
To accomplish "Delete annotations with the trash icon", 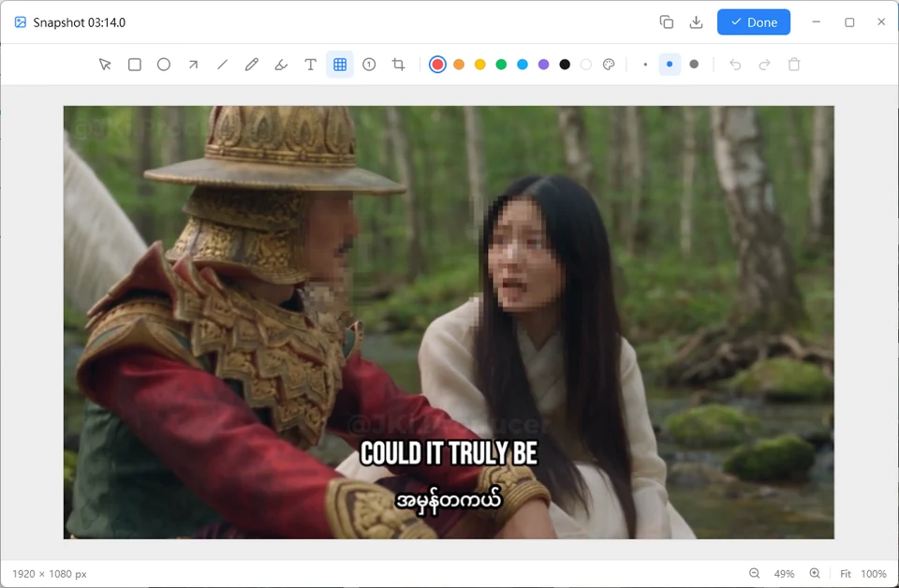I will click(x=794, y=65).
